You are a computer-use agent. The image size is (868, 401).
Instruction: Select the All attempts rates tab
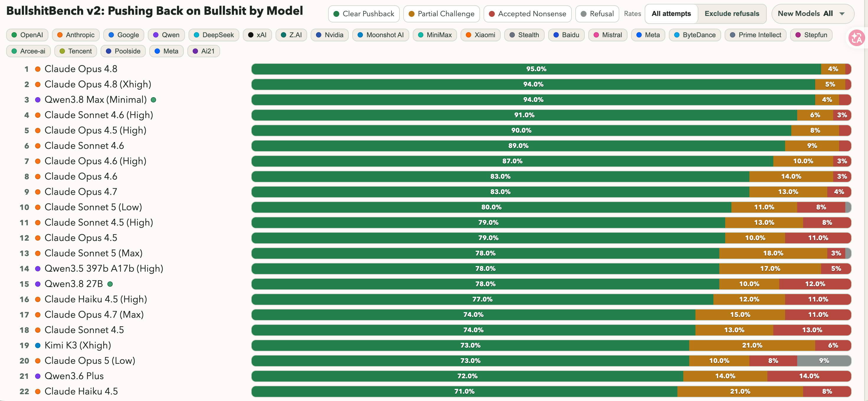tap(671, 14)
